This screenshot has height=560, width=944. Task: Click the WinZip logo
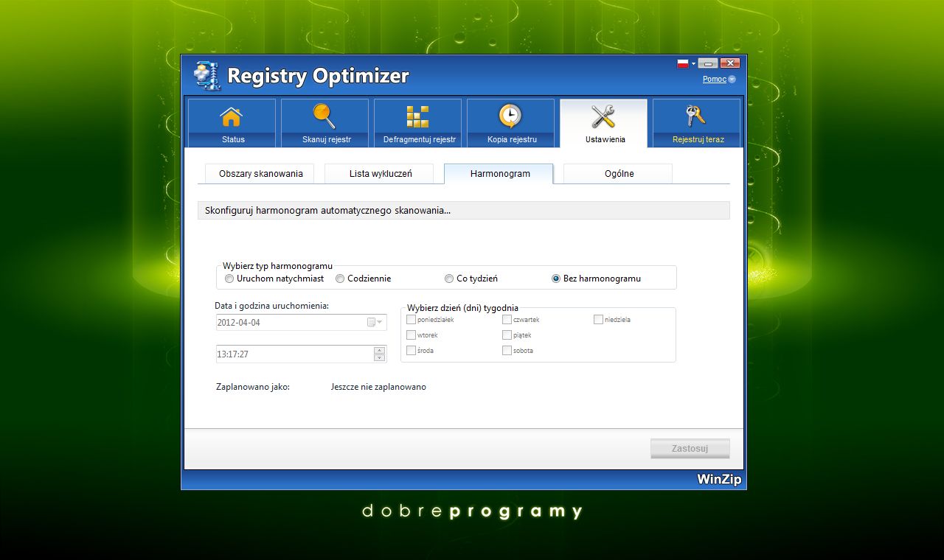[719, 480]
